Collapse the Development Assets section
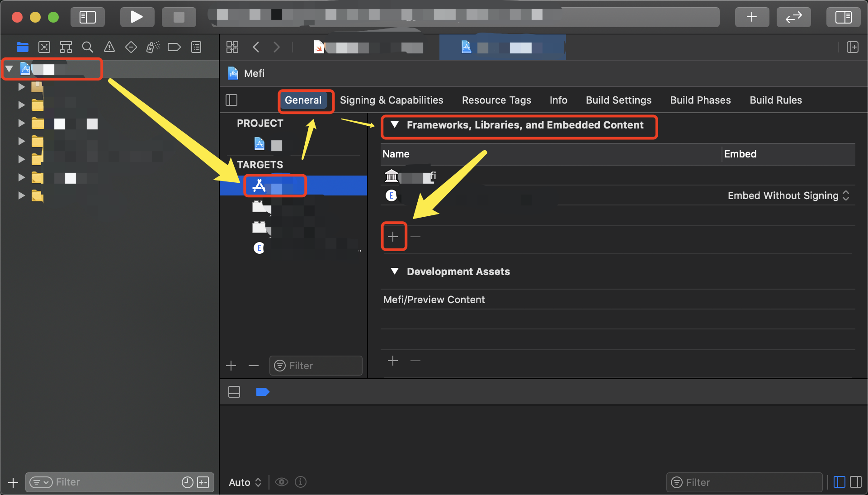Screen dimensions: 868x495 (395, 271)
